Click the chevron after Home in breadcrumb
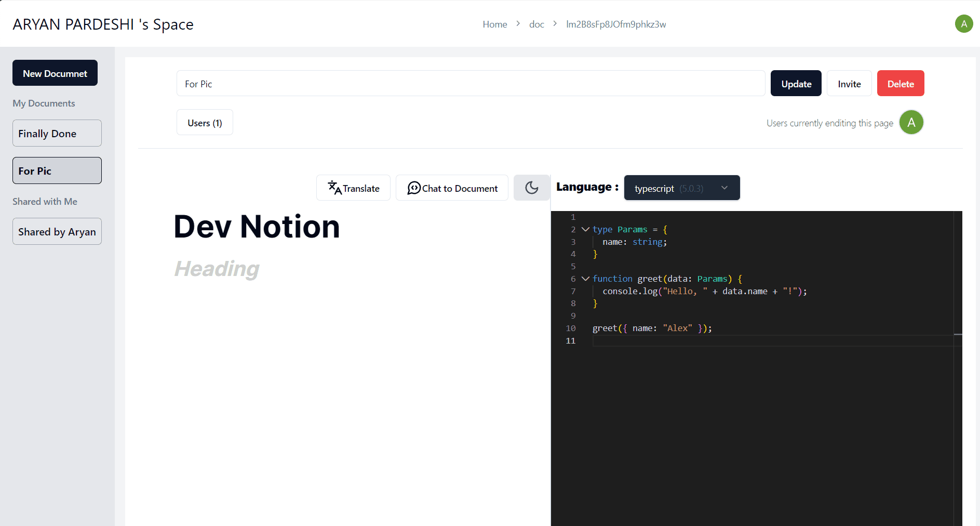This screenshot has width=980, height=526. (518, 24)
